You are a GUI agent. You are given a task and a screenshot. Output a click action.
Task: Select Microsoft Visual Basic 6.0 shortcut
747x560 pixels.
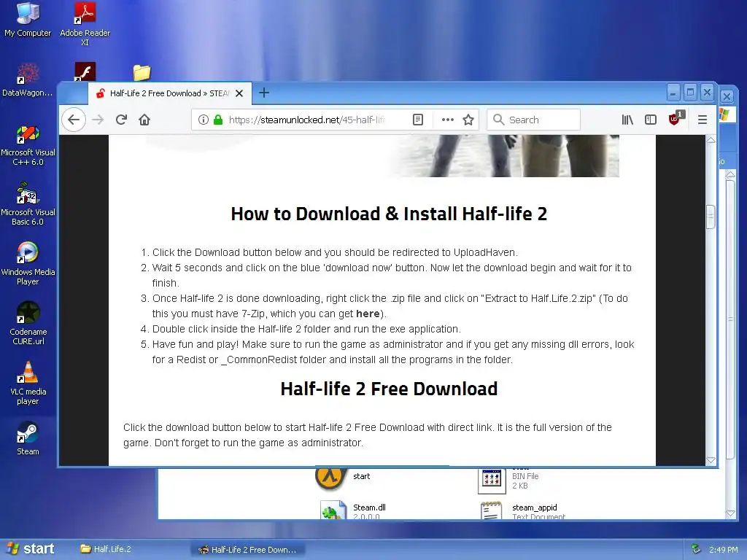pyautogui.click(x=28, y=204)
